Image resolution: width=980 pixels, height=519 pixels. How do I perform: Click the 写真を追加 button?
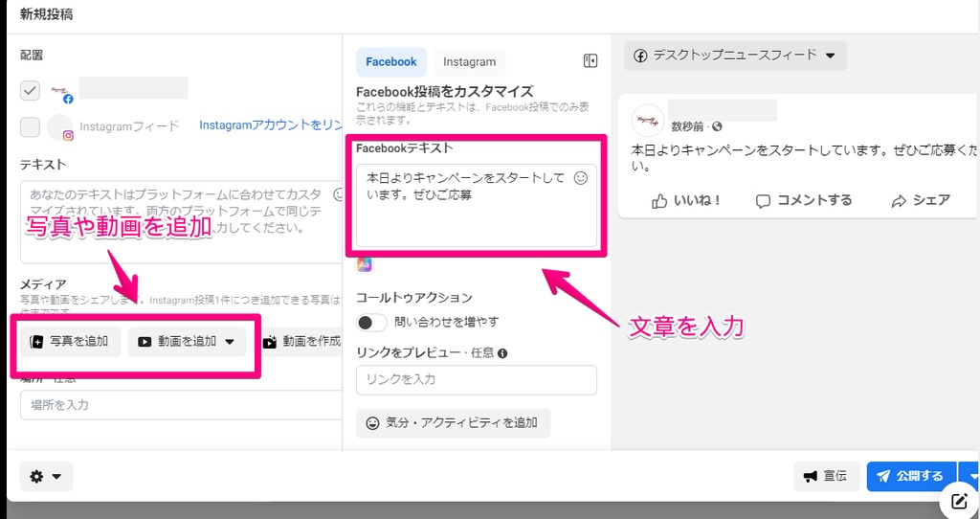[69, 342]
